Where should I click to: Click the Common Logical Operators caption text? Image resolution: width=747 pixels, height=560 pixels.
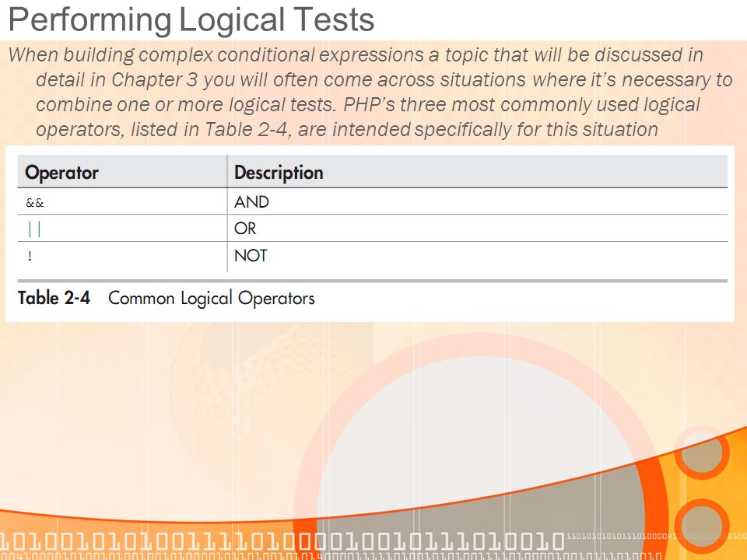click(x=212, y=299)
